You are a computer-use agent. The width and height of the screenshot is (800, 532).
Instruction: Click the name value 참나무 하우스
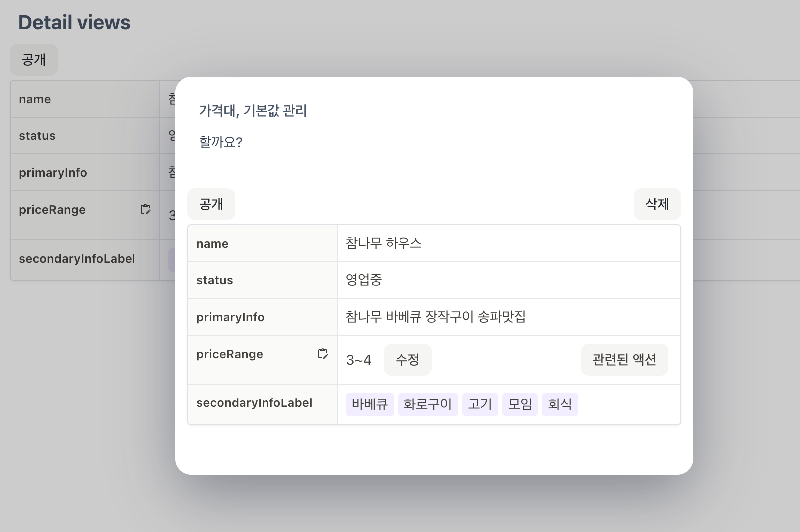point(384,243)
